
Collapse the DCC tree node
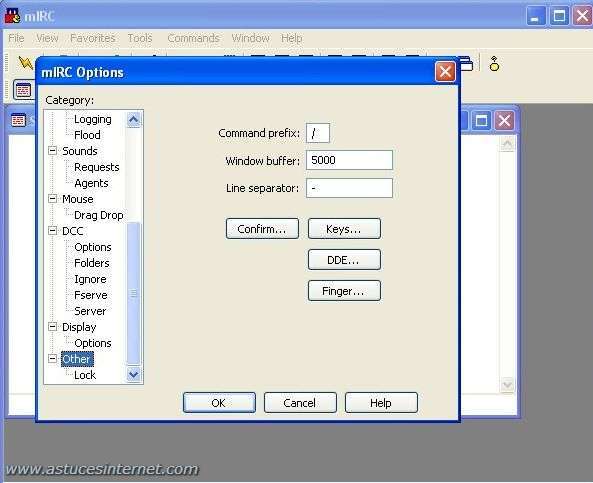pyautogui.click(x=53, y=231)
